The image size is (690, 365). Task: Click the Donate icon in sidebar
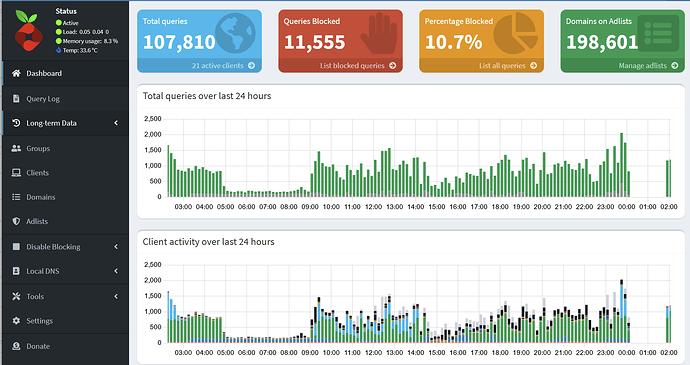[x=16, y=346]
